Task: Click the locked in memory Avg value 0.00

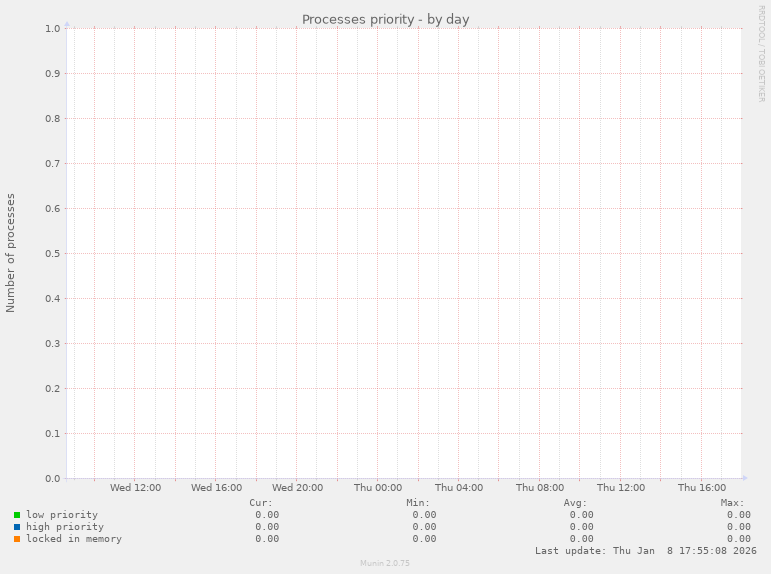Action: pos(582,539)
